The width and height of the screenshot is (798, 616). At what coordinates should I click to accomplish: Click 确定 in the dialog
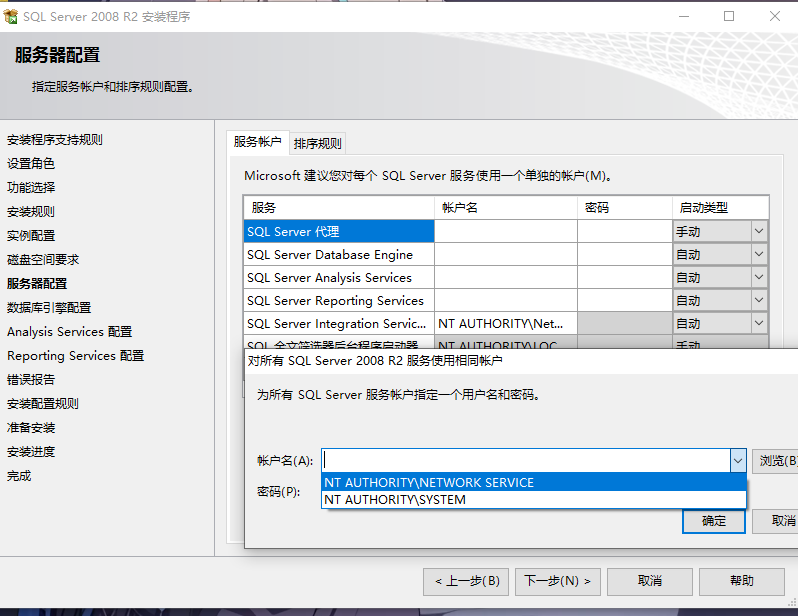point(714,521)
